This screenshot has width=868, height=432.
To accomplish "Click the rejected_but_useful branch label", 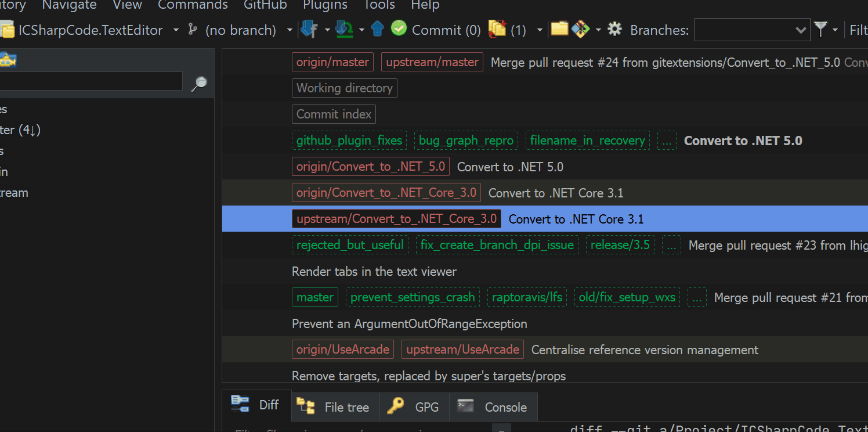I will 350,245.
